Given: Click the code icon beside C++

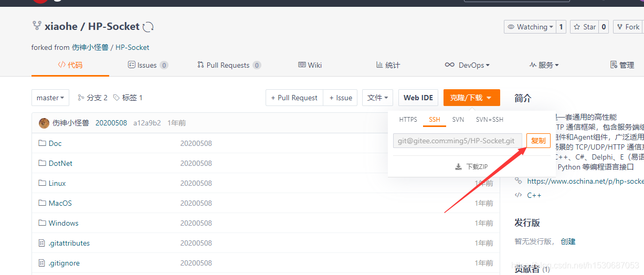Looking at the screenshot, I should (x=519, y=195).
